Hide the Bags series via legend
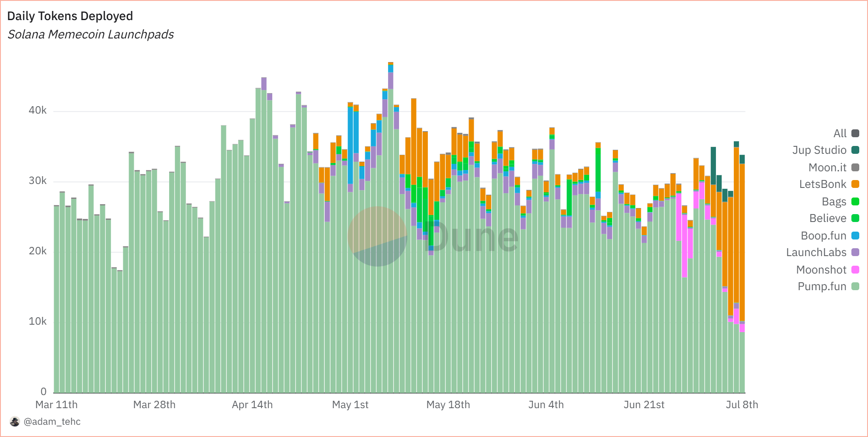 833,201
